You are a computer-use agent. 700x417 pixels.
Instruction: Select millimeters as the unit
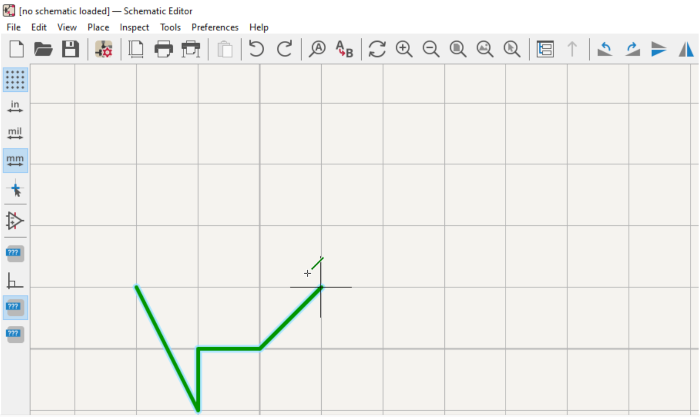click(15, 160)
